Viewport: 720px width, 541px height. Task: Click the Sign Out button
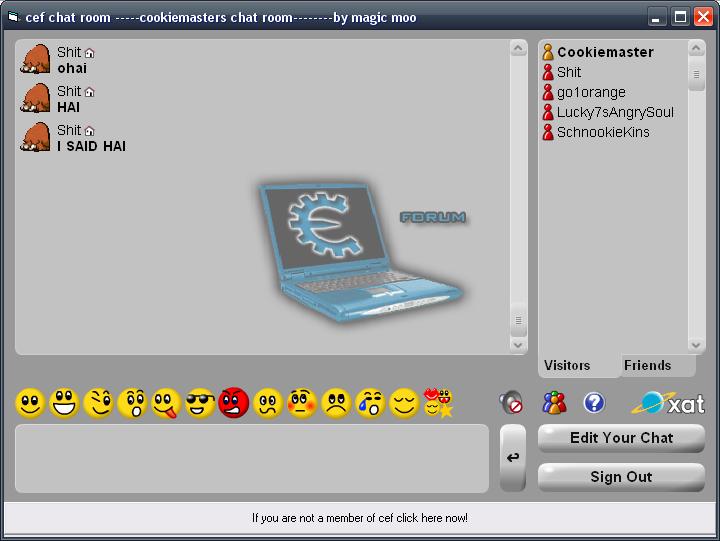(x=621, y=477)
